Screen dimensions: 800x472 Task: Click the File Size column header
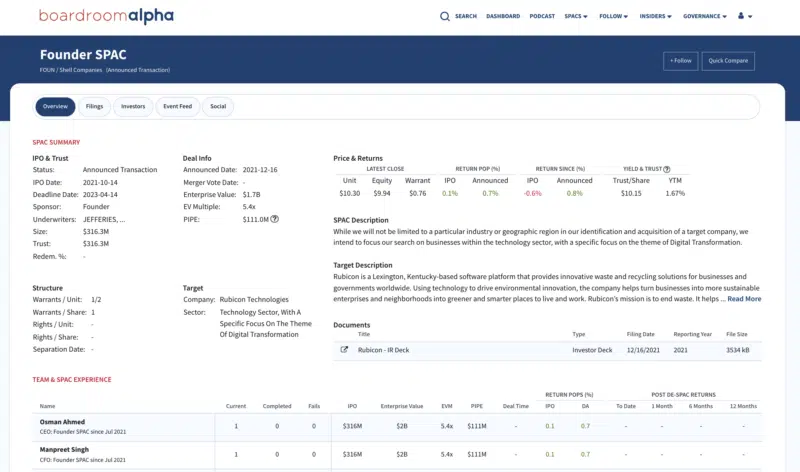tap(737, 334)
